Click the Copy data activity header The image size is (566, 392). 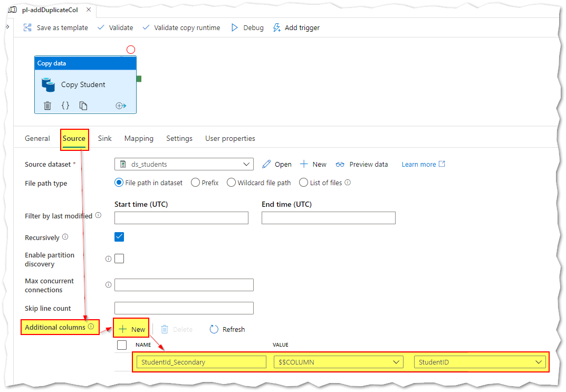point(85,63)
